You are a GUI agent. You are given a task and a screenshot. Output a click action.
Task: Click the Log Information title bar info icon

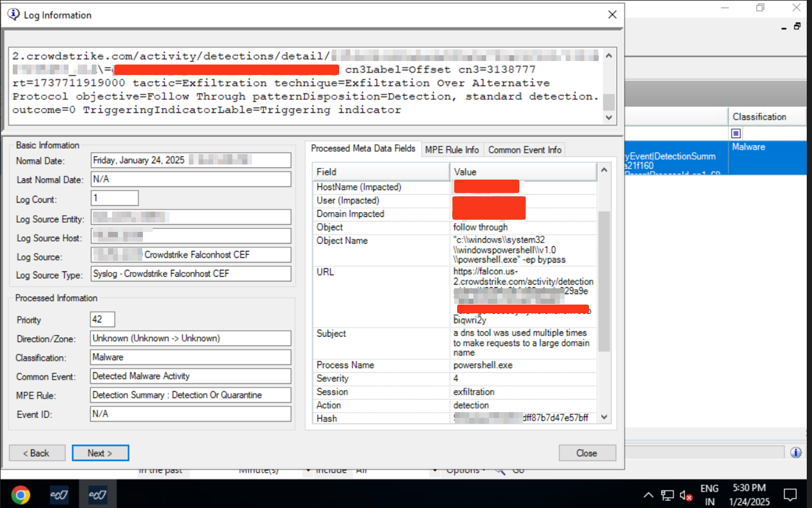(13, 14)
